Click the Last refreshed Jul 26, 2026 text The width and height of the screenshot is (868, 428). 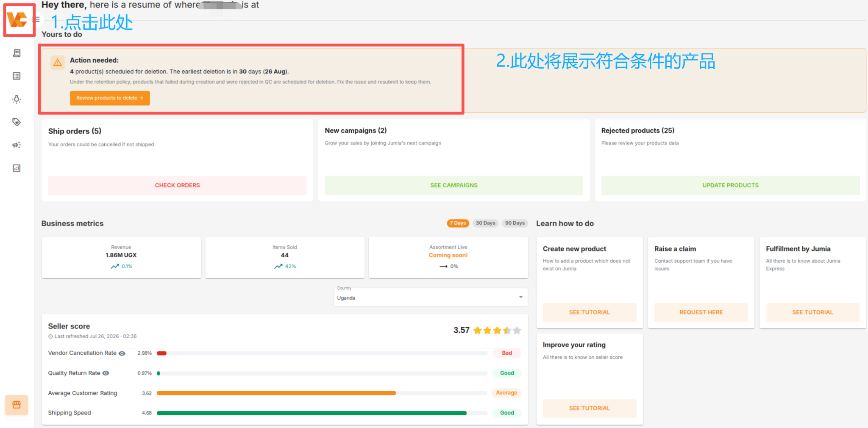[95, 336]
